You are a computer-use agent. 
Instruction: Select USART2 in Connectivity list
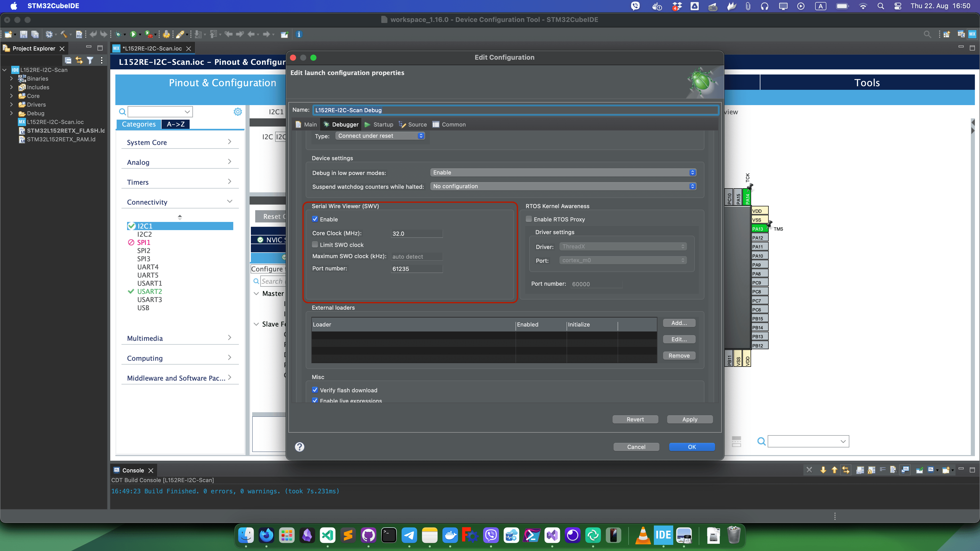point(150,291)
